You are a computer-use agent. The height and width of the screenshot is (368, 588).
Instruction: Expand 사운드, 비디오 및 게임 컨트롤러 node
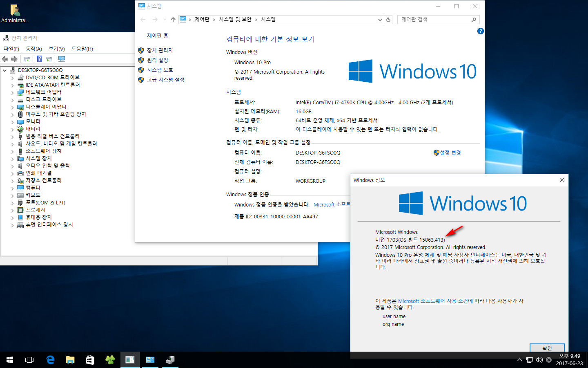tap(12, 144)
